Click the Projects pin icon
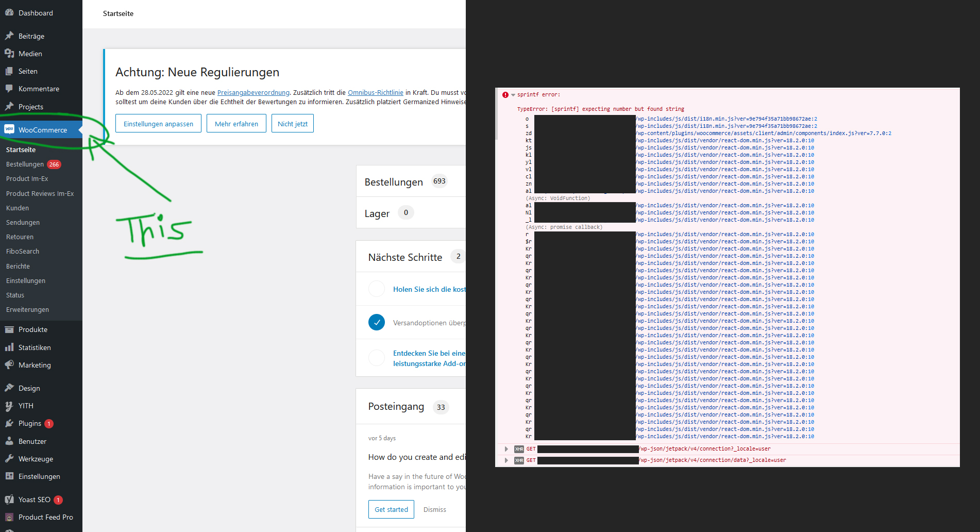 9,107
